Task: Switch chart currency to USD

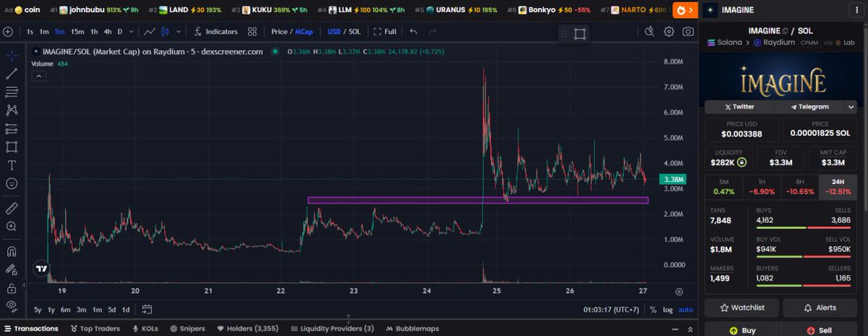Action: (x=333, y=32)
